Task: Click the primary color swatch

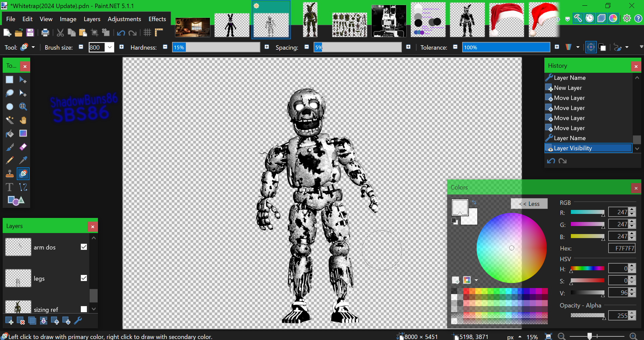Action: coord(460,207)
